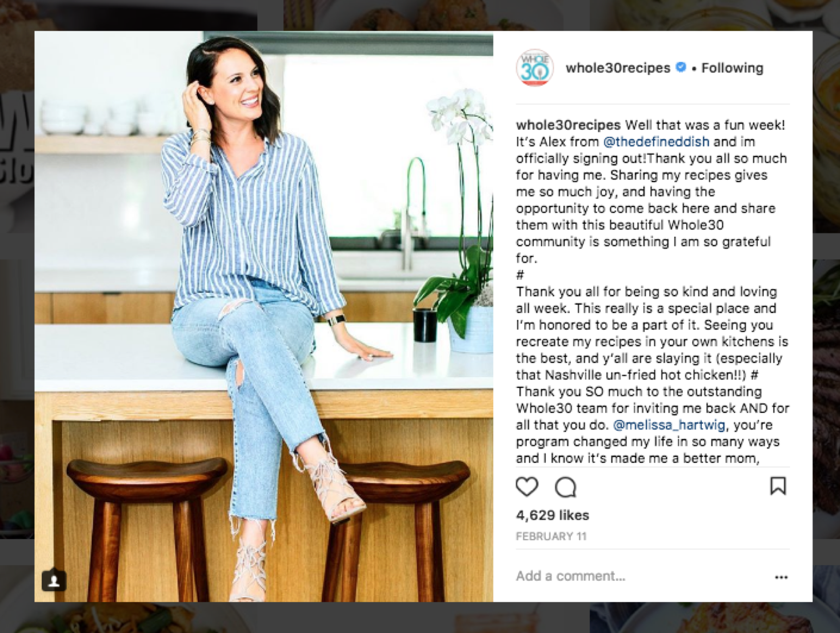Focus the Add a comment field

(642, 576)
